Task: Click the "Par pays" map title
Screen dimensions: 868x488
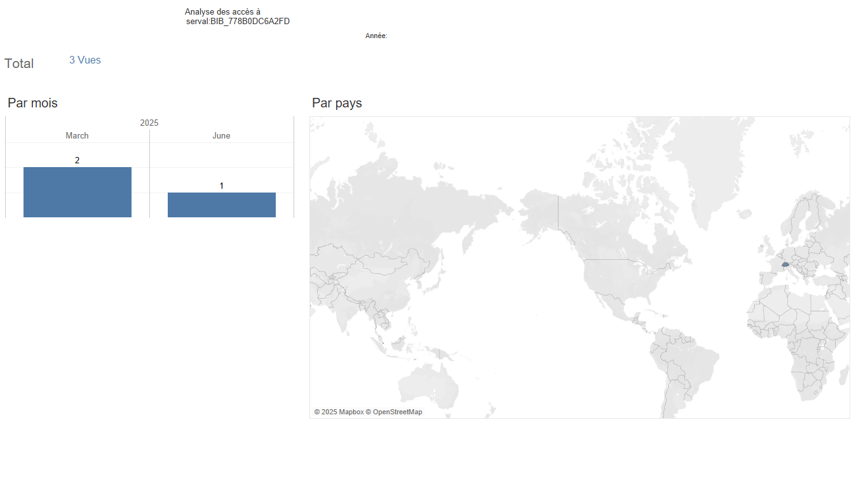Action: point(337,103)
